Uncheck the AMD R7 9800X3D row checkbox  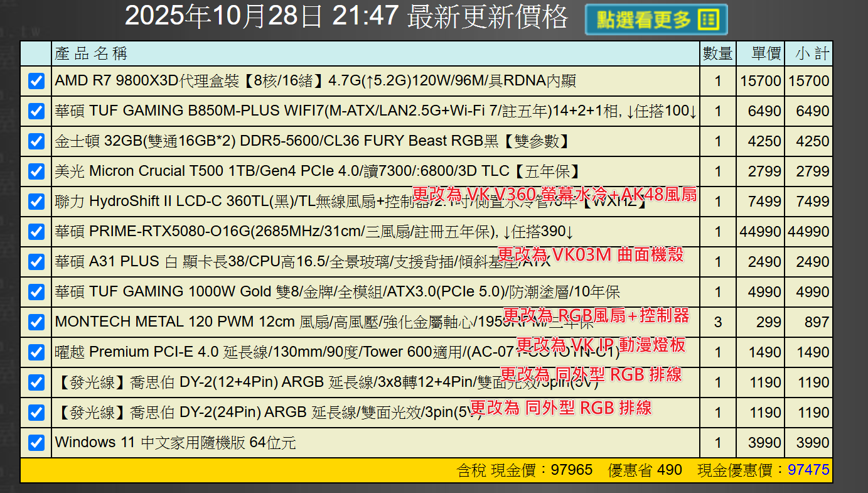pos(36,81)
